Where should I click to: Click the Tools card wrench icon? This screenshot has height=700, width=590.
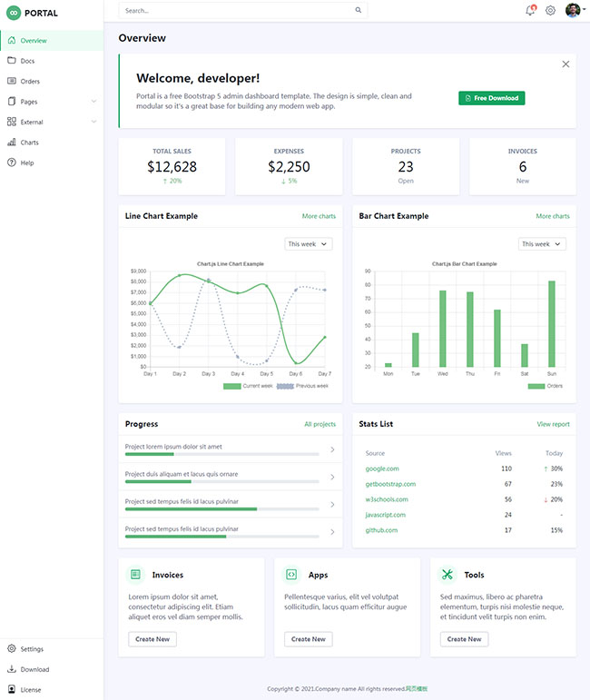[x=447, y=574]
